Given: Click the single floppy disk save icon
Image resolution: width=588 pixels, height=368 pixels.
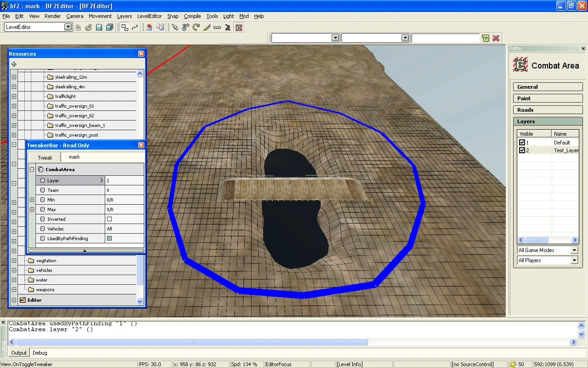Looking at the screenshot, I should pyautogui.click(x=99, y=27).
